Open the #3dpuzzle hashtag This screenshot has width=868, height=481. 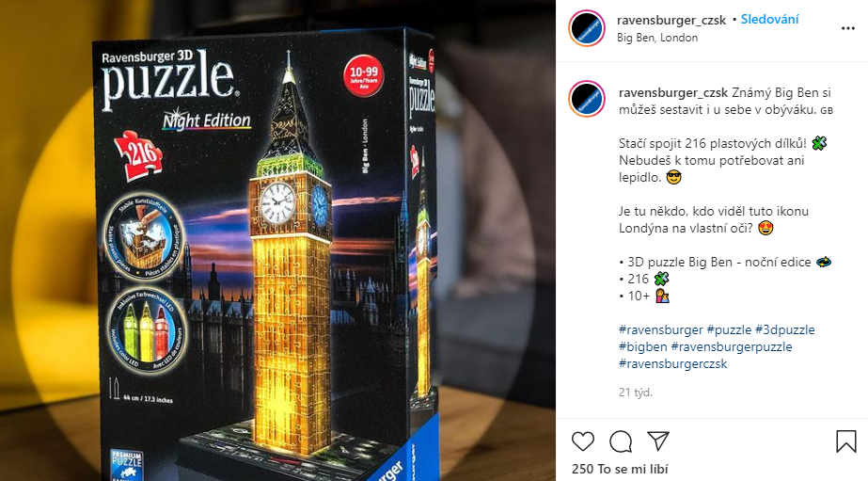785,329
